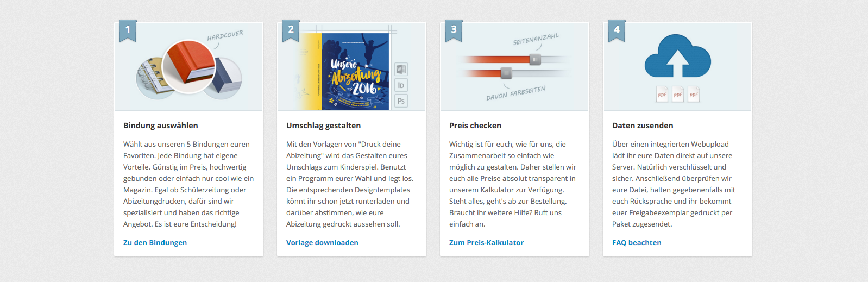Image resolution: width=868 pixels, height=282 pixels.
Task: Open the 'FAQ beachten' link
Action: (x=637, y=242)
